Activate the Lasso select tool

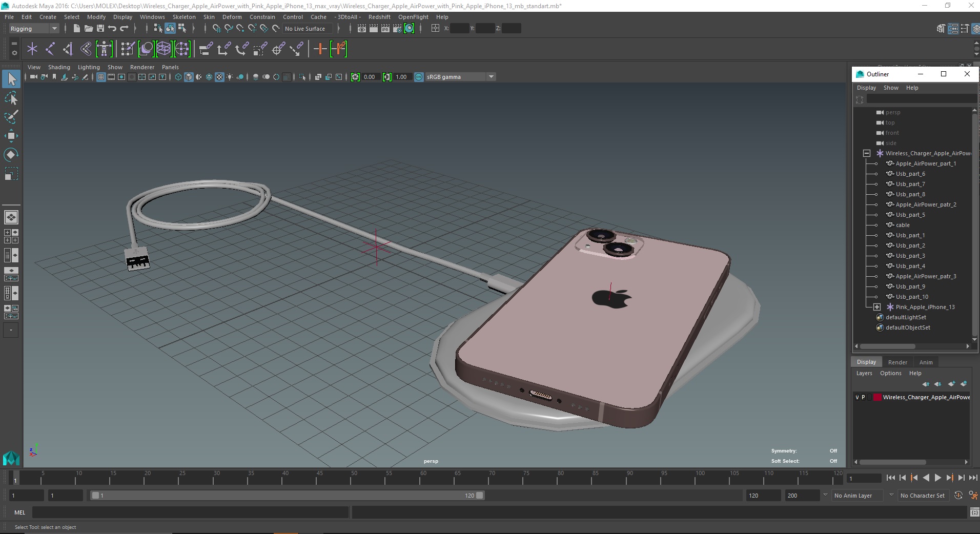pyautogui.click(x=11, y=98)
